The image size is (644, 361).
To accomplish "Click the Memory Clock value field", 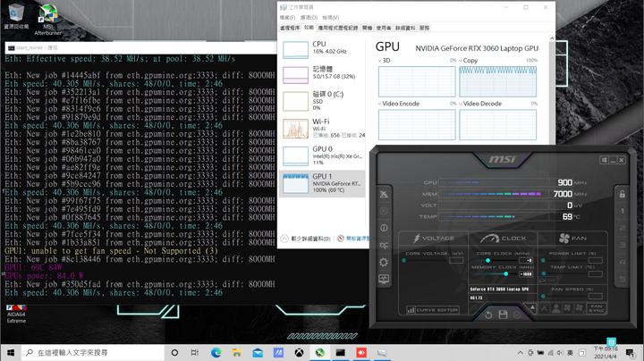I will (526, 274).
